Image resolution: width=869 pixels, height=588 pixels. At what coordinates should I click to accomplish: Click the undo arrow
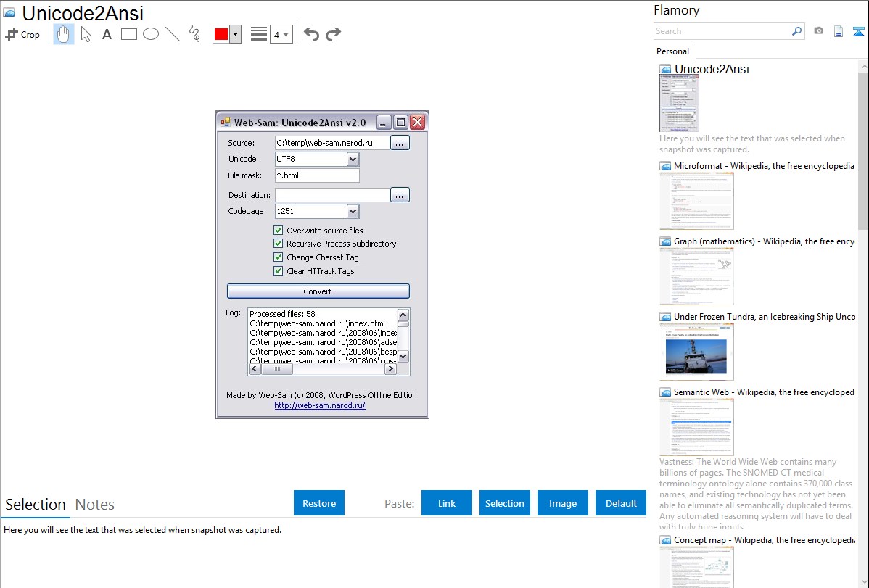(311, 34)
